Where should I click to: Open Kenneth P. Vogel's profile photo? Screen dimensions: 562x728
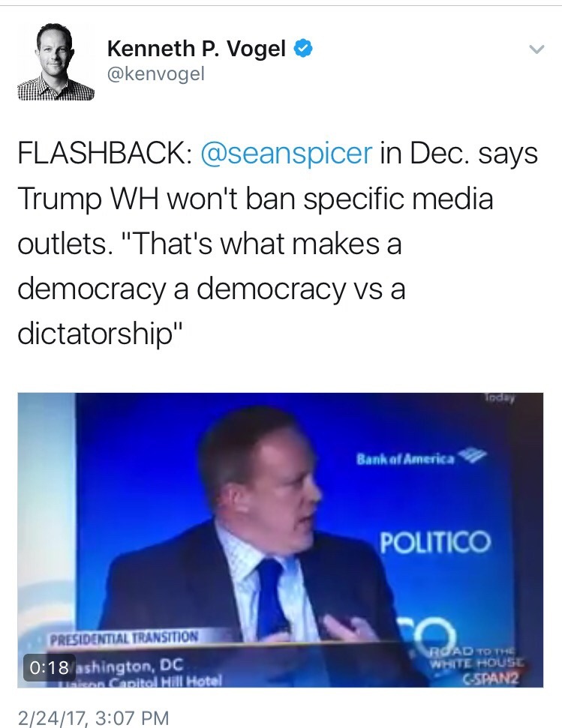(x=56, y=61)
